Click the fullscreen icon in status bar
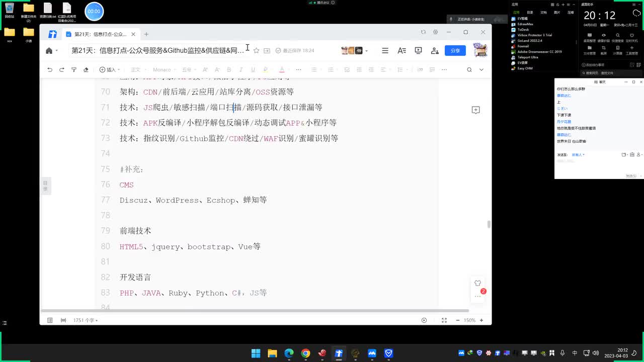 tap(444, 320)
